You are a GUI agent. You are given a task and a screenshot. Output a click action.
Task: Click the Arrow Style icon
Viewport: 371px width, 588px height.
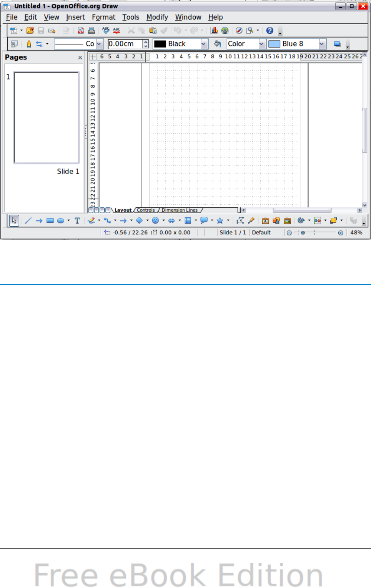[39, 44]
